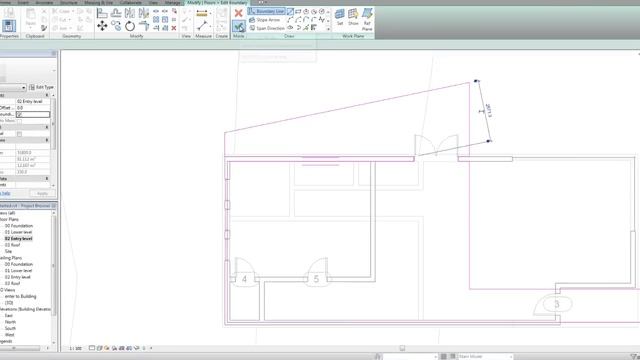Image resolution: width=640 pixels, height=360 pixels.
Task: Click the red Delete icon in the Modify panel
Action: (x=174, y=28)
